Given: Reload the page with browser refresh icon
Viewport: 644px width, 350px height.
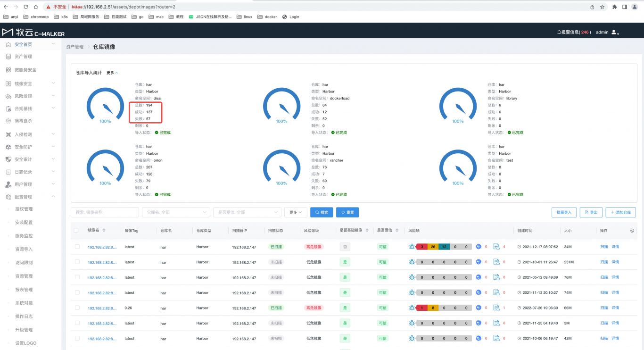Looking at the screenshot, I should click(x=25, y=7).
